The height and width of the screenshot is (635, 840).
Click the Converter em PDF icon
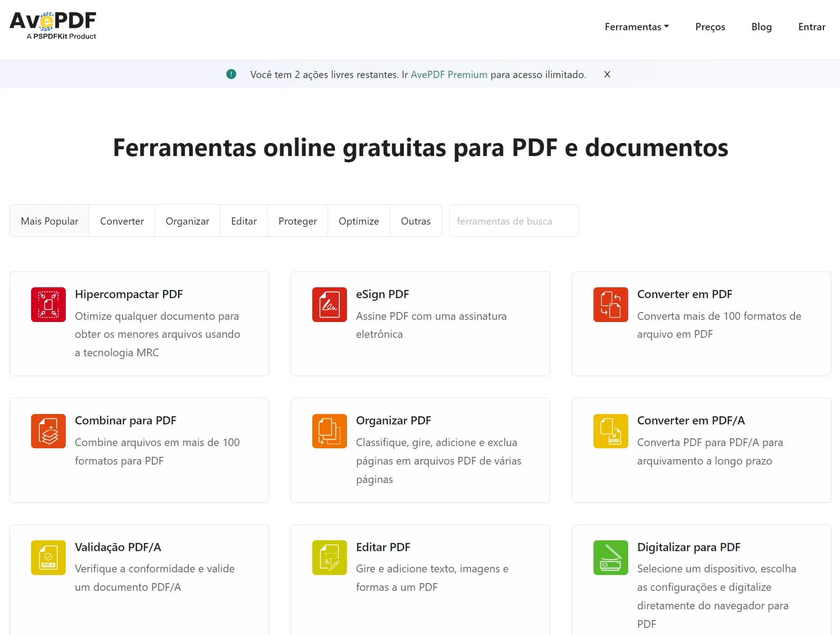click(x=610, y=305)
